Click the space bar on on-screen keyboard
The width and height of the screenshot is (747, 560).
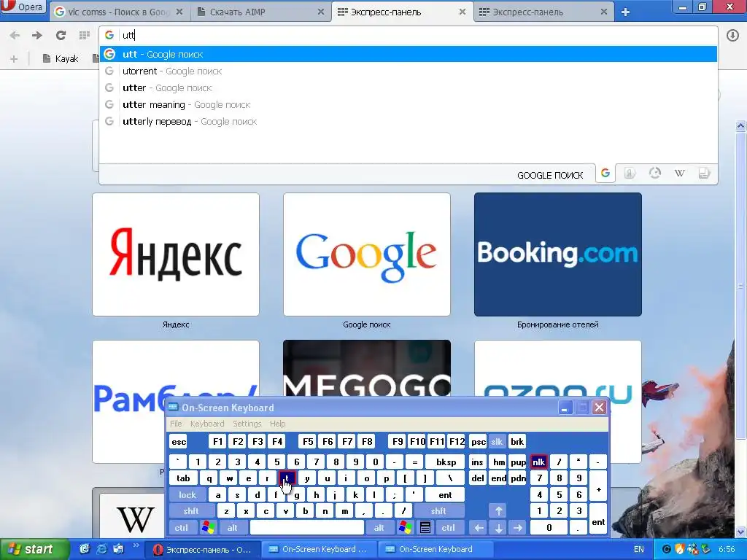pos(307,528)
